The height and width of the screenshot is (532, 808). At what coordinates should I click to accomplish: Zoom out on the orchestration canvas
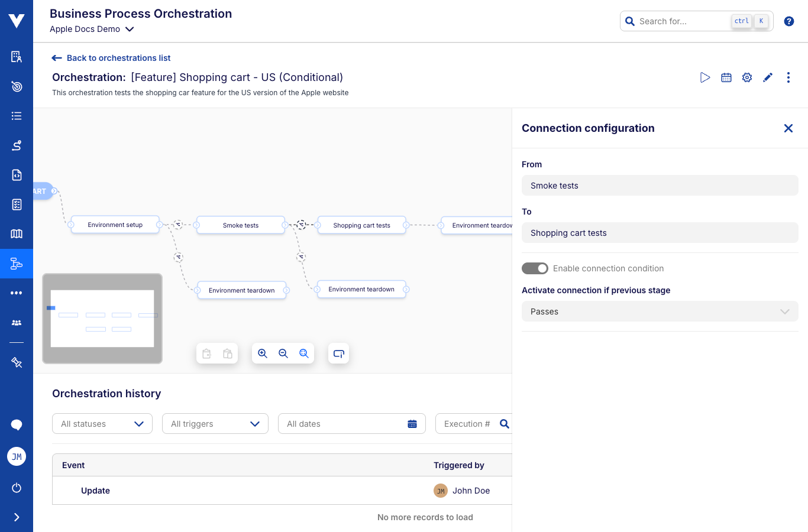tap(283, 353)
